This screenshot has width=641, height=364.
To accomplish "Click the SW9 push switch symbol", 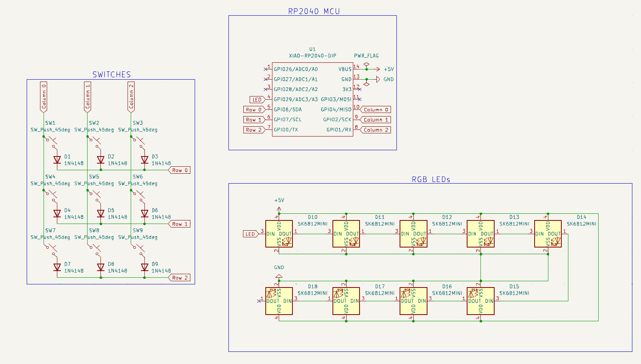I will [138, 250].
